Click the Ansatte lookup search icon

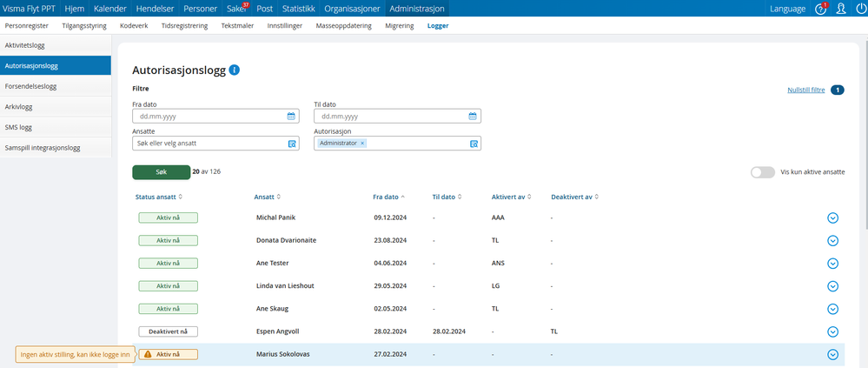point(291,144)
